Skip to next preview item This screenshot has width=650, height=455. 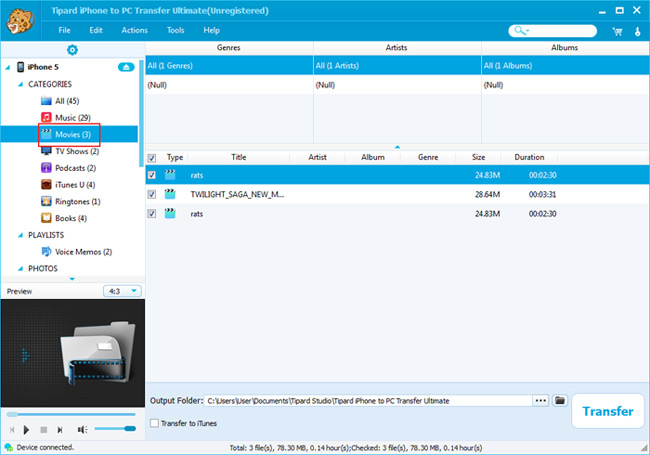click(x=60, y=430)
